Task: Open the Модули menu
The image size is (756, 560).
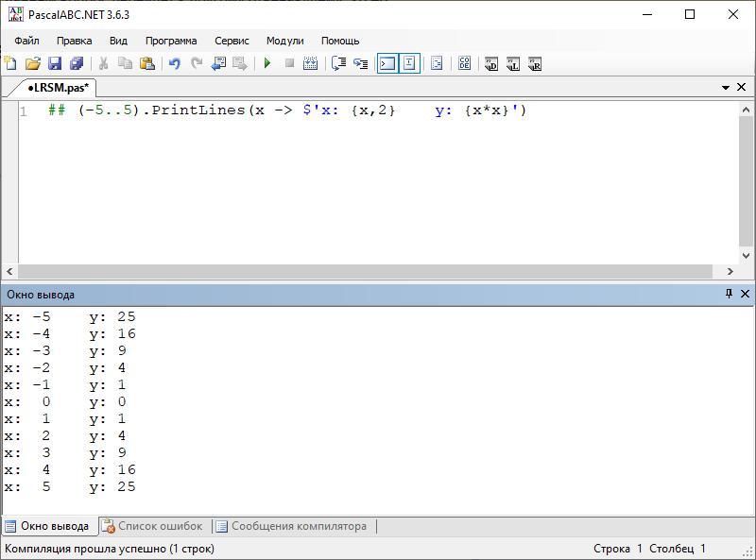Action: click(285, 41)
